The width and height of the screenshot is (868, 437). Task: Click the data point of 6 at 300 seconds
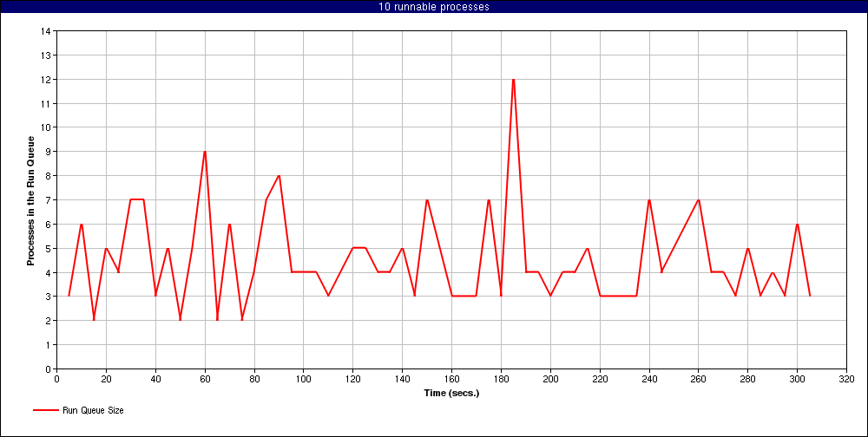797,224
